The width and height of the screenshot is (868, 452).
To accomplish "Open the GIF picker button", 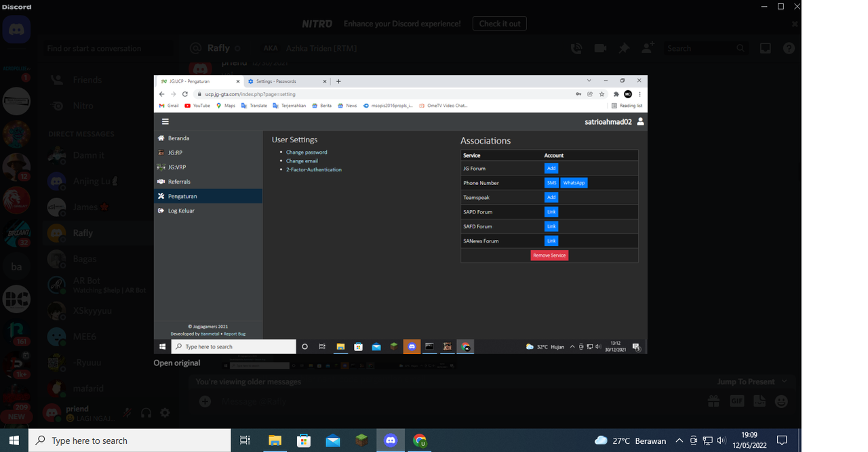I will 736,401.
